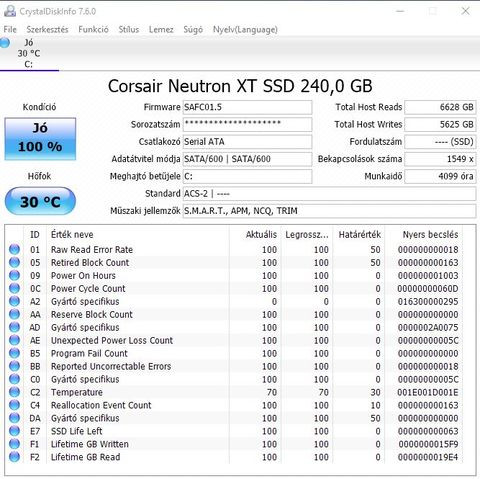Click the blue status orb beside Jó drive
Viewport: 480px width, 479px height.
pos(5,43)
